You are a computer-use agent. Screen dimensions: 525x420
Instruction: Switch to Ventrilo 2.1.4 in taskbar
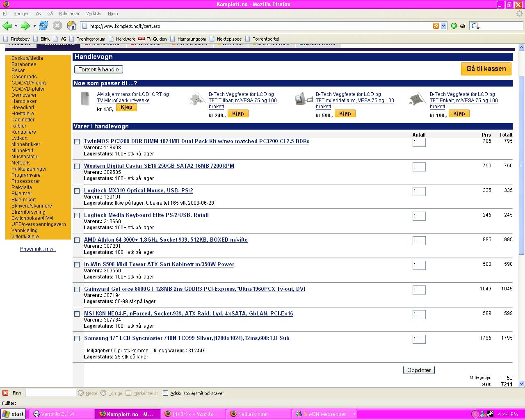point(62,414)
